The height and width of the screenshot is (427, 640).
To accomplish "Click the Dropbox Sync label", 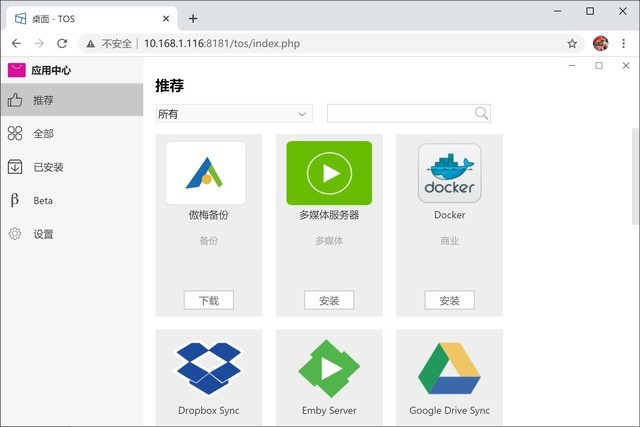I will pyautogui.click(x=209, y=410).
